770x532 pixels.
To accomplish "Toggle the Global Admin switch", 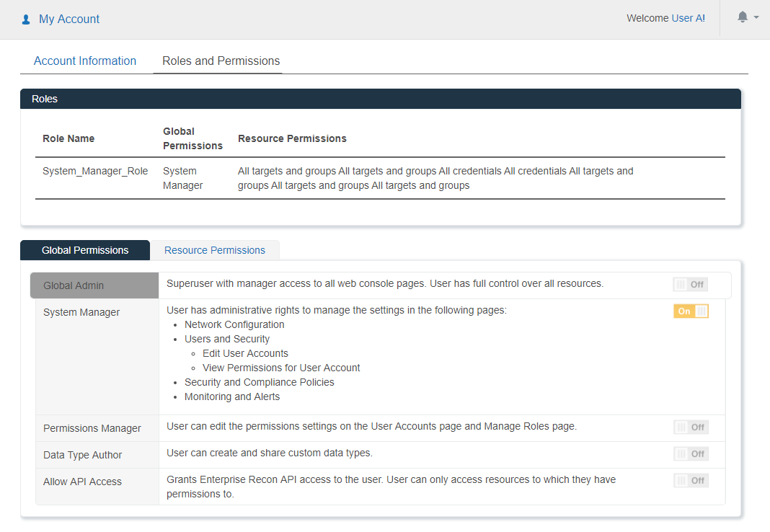I will click(x=691, y=284).
